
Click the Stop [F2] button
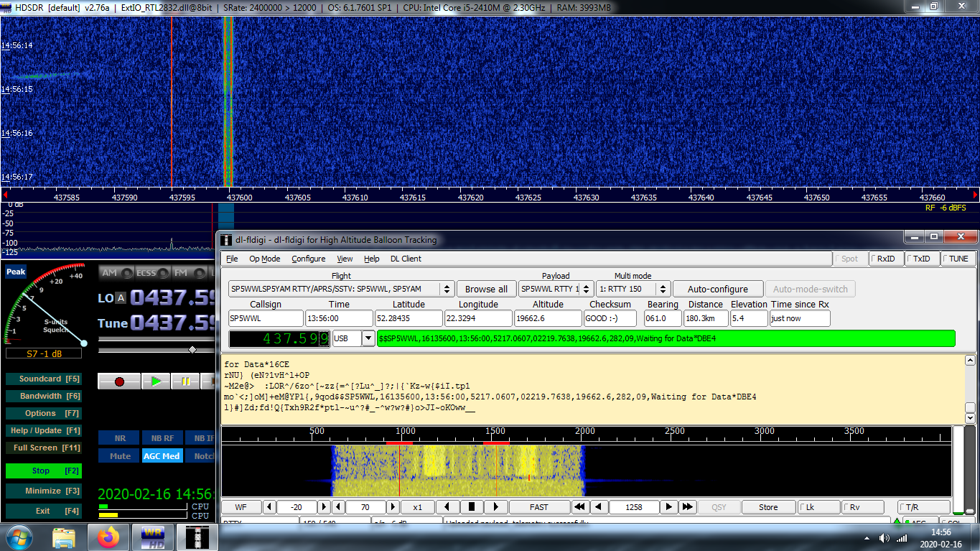[43, 471]
